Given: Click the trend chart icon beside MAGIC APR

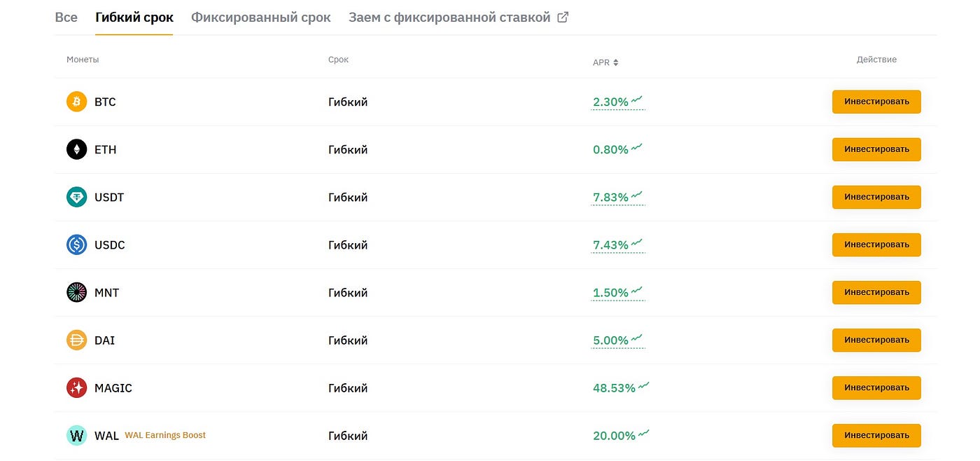Looking at the screenshot, I should (643, 385).
